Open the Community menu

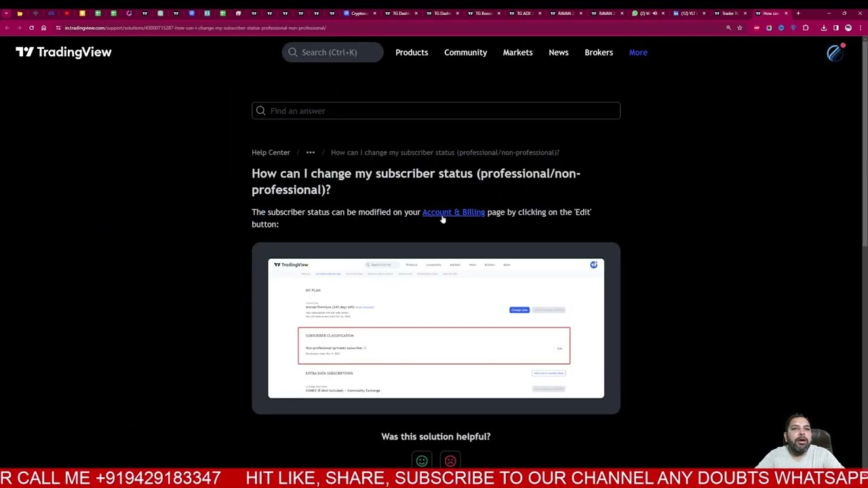(x=465, y=52)
